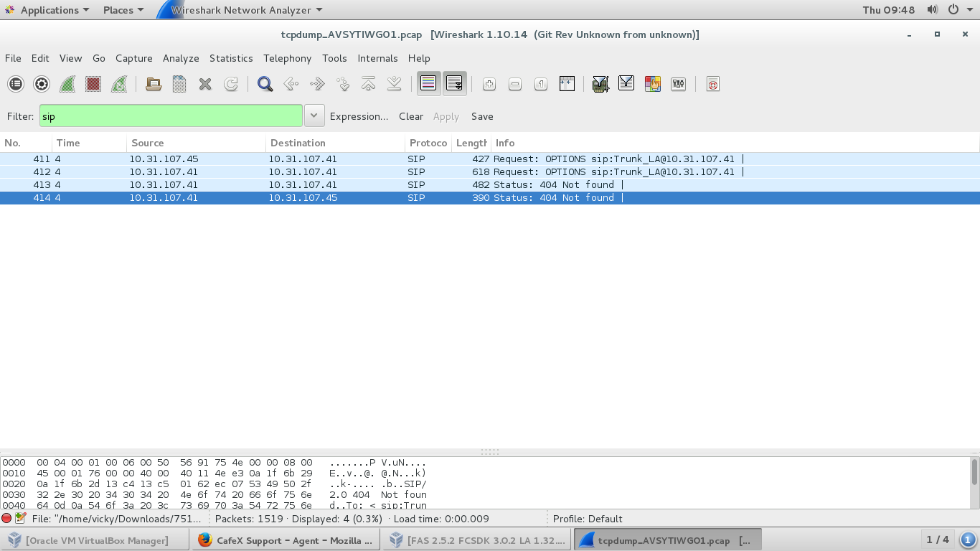Screen dimensions: 980x551
Task: Open the Telephony menu
Action: pyautogui.click(x=287, y=58)
